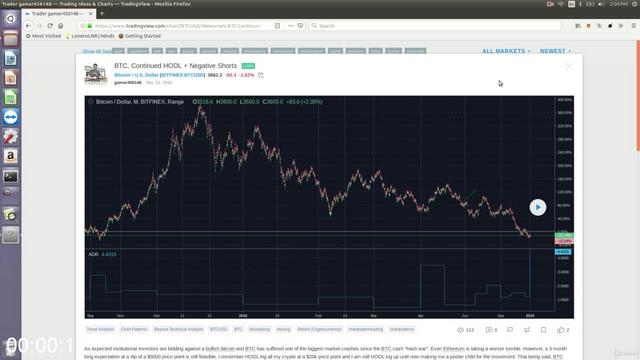This screenshot has height=360, width=640.
Task: Open the Files manager in the dock
Action: (x=11, y=38)
